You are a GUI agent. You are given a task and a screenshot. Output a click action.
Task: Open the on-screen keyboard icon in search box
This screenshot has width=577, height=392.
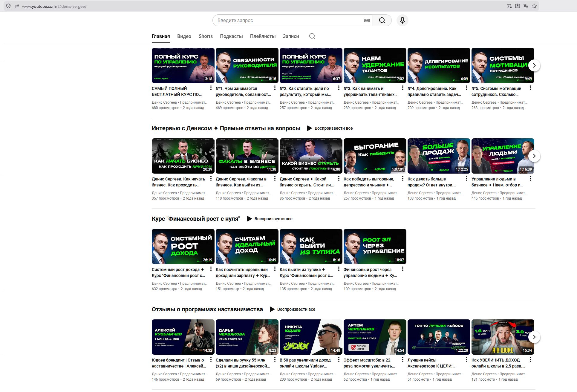tap(367, 20)
